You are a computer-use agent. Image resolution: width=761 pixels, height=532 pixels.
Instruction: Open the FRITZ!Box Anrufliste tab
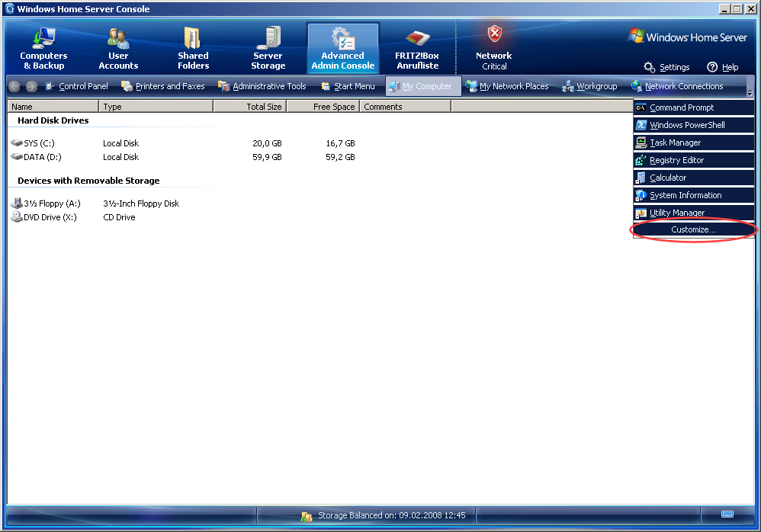(x=417, y=49)
